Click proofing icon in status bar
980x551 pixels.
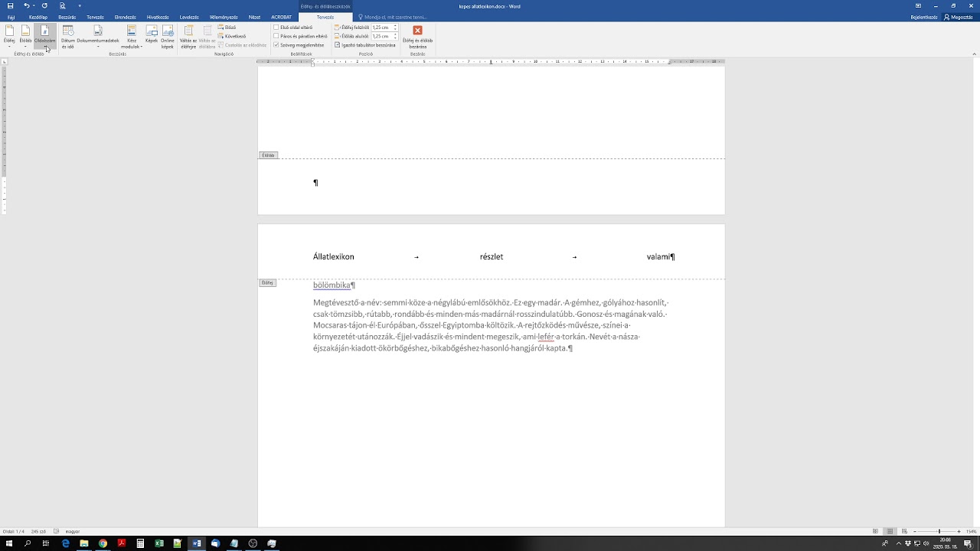coord(57,531)
